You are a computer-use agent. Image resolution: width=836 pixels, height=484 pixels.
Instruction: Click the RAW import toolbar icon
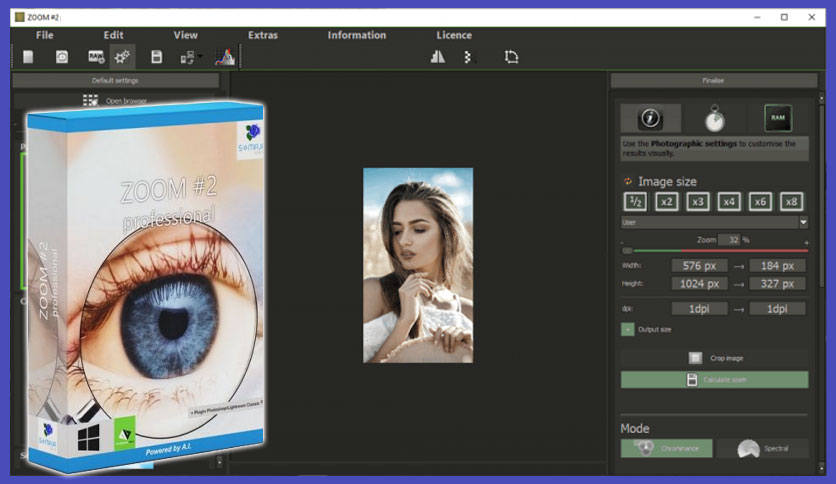pyautogui.click(x=96, y=57)
